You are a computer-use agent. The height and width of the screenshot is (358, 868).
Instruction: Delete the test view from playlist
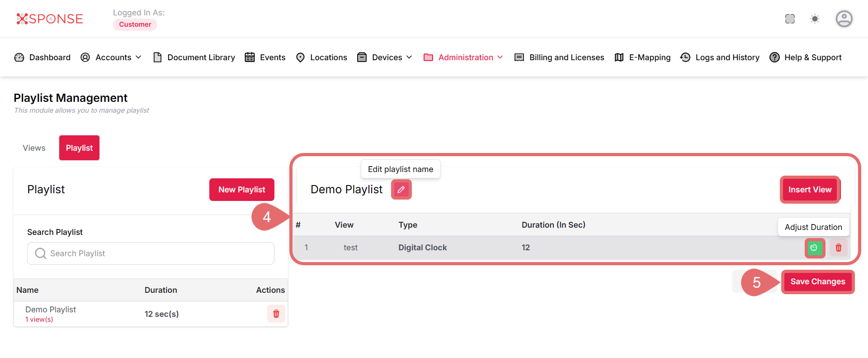tap(839, 248)
